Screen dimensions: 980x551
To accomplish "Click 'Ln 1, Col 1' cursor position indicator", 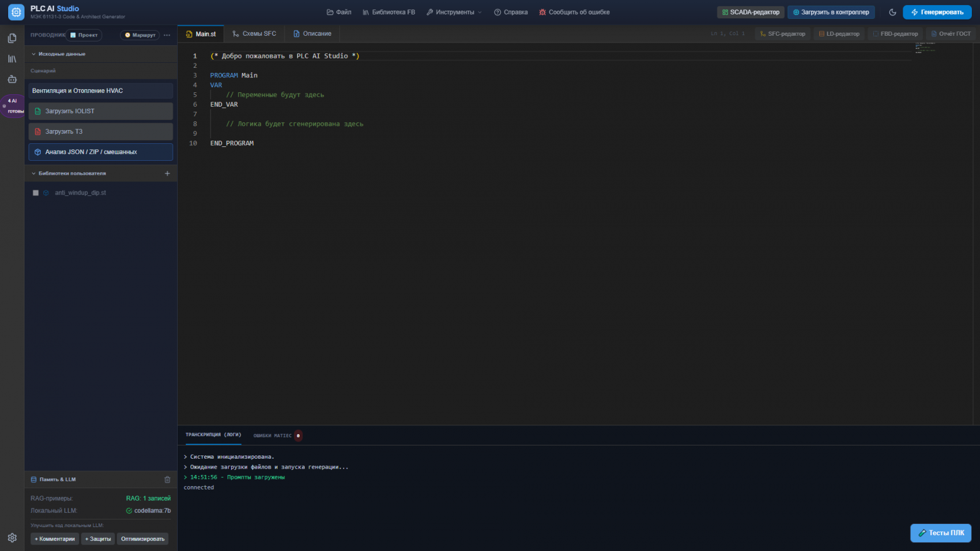I will (727, 34).
